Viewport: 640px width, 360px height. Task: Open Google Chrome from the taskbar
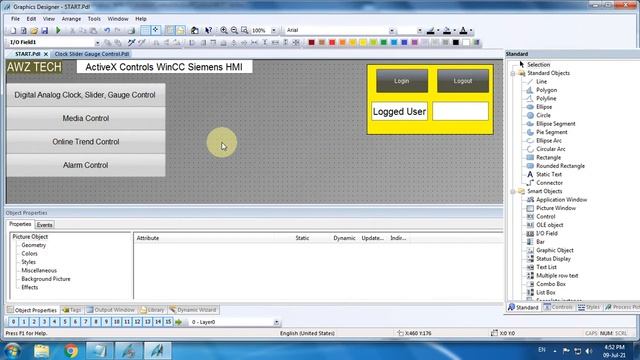tap(71, 351)
